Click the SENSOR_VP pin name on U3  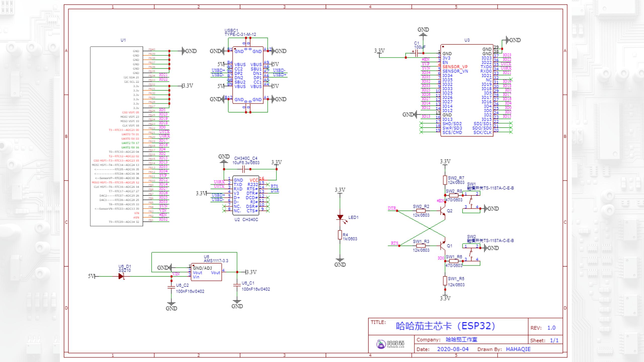[455, 67]
